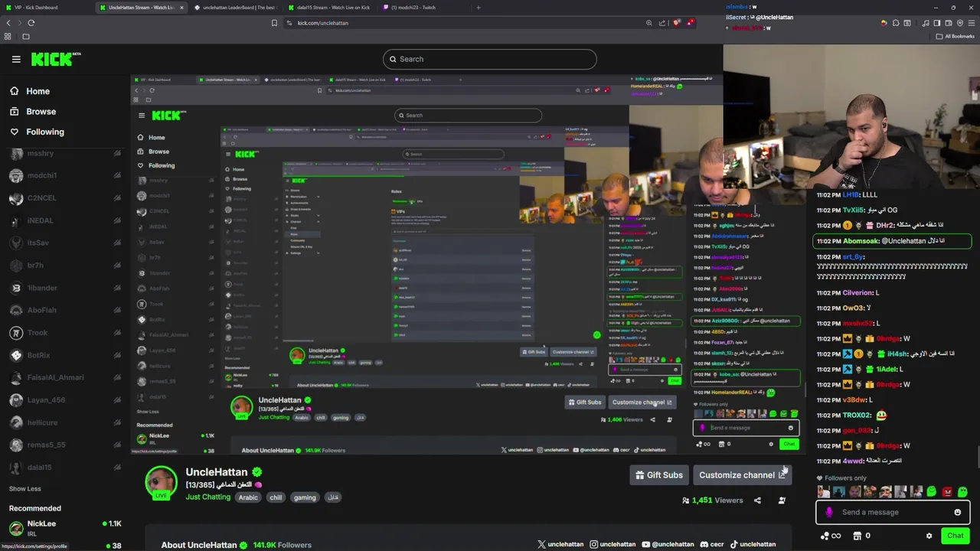The image size is (980, 551).
Task: Open modchi1 channel in Following list
Action: (64, 176)
